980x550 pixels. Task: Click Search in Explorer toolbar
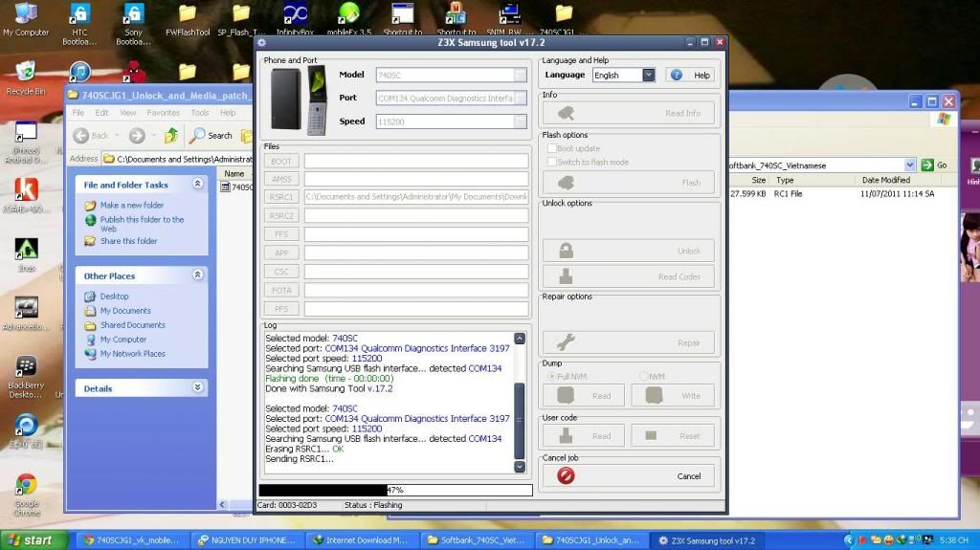[x=212, y=135]
